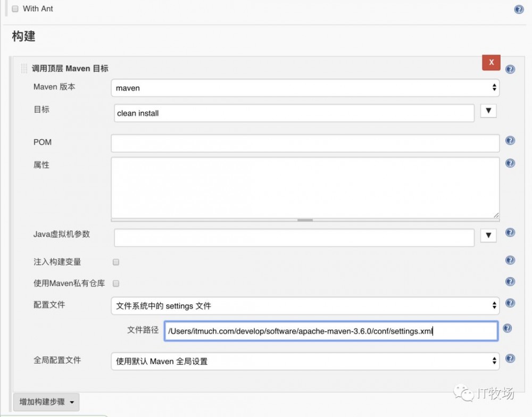Open the 配置文件 settings dropdown
This screenshot has height=417, width=532.
pos(494,306)
